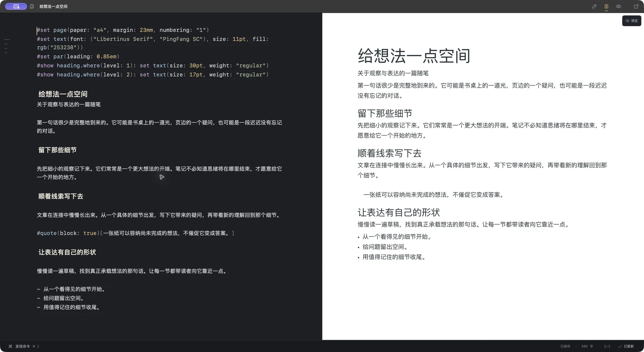Viewport: 644px width, 352px height.
Task: Click the 585 字 word count
Action: point(587,346)
